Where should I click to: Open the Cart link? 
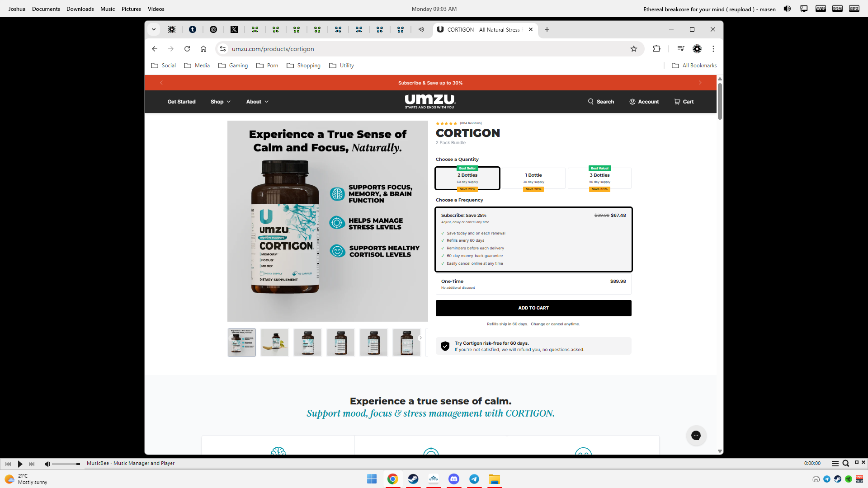tap(684, 102)
